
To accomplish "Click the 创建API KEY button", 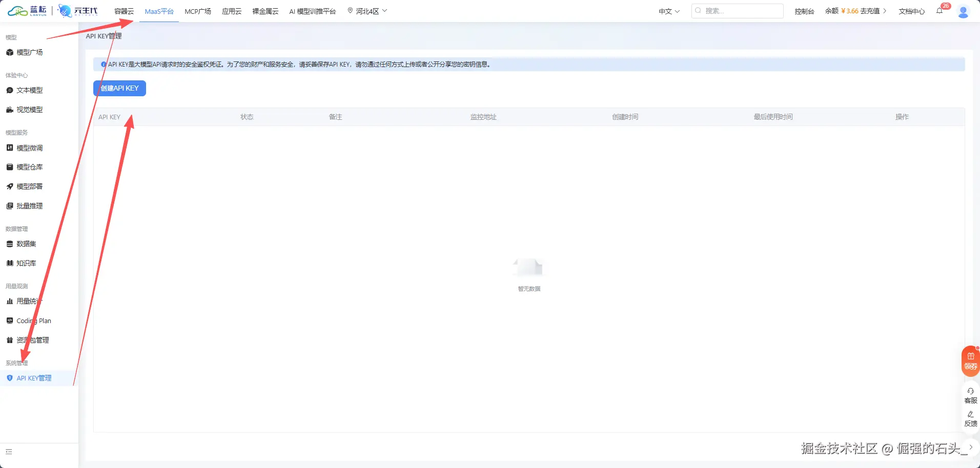I will 119,88.
